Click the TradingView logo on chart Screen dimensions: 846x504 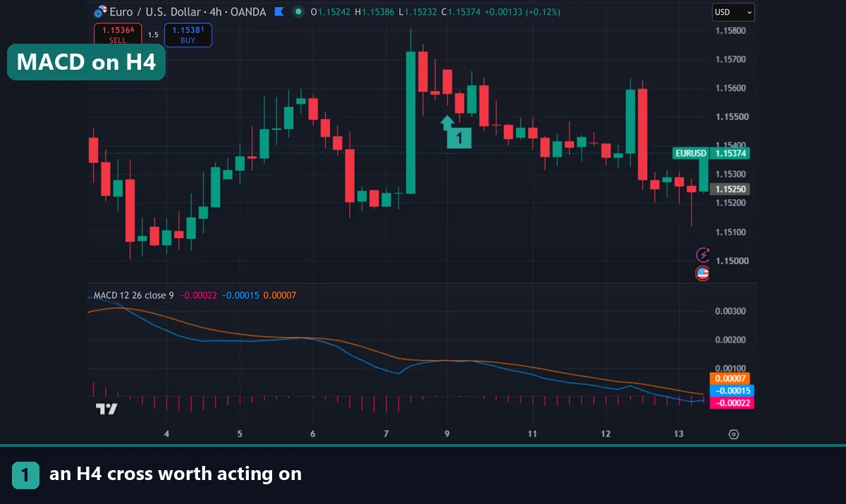pyautogui.click(x=106, y=409)
